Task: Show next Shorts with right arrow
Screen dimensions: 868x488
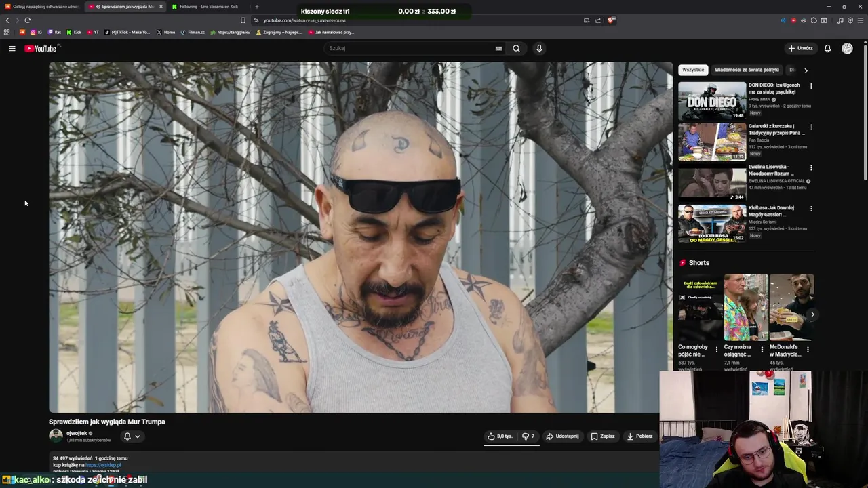Action: coord(812,314)
